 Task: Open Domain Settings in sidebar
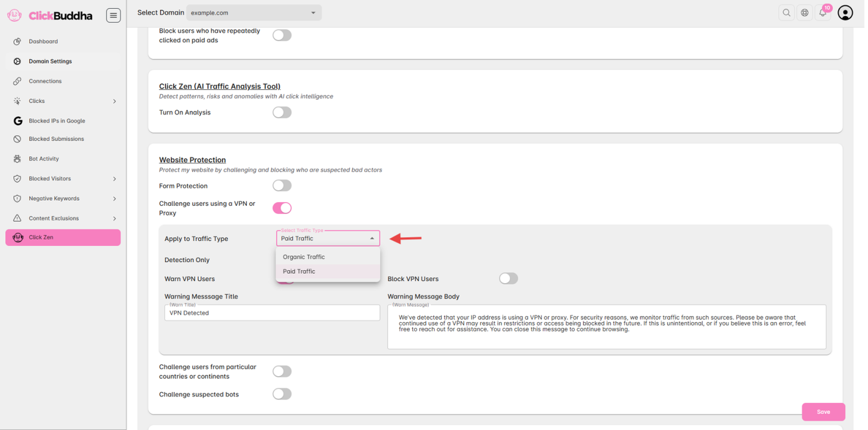point(50,61)
